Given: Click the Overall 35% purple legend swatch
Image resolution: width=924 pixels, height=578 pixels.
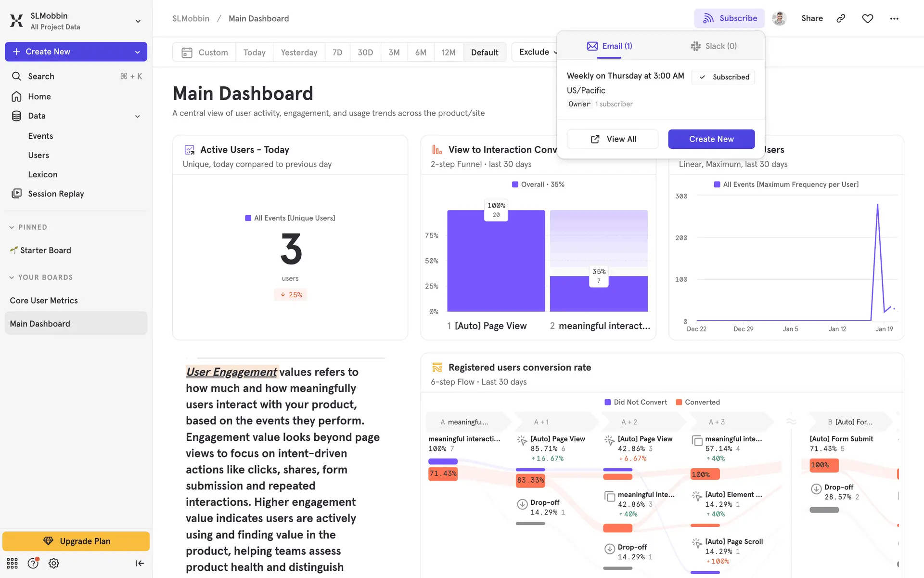Looking at the screenshot, I should click(515, 184).
